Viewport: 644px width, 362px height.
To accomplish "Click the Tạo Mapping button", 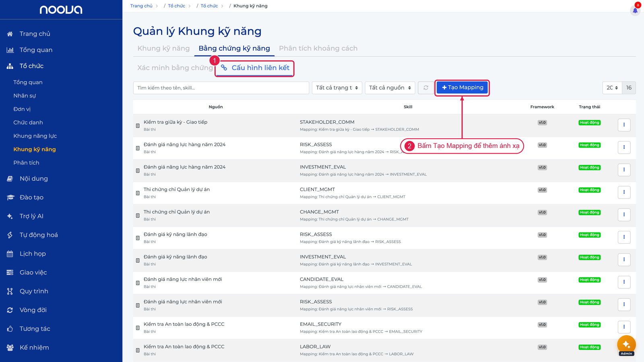I will [462, 87].
